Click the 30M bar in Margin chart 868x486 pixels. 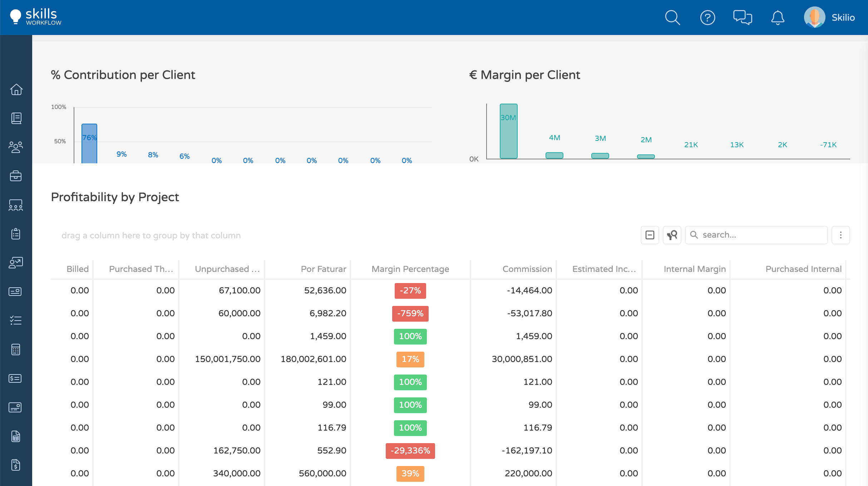click(x=508, y=132)
